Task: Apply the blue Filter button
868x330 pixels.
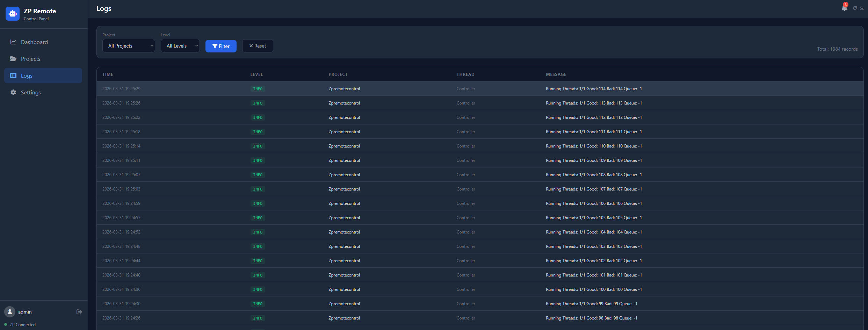Action: pos(221,46)
